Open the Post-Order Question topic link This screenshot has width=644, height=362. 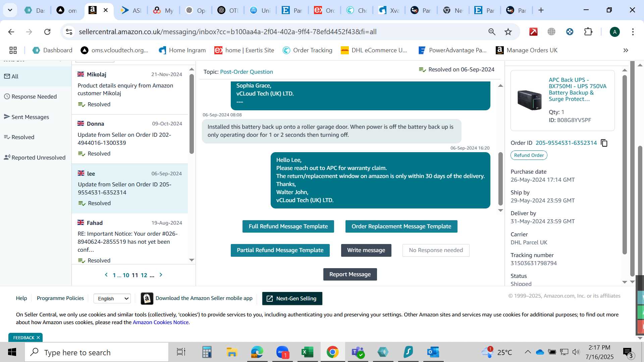(247, 72)
